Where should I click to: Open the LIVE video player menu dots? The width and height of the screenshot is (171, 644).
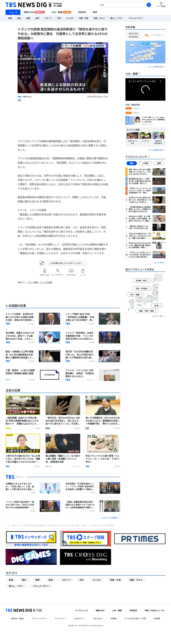click(160, 81)
